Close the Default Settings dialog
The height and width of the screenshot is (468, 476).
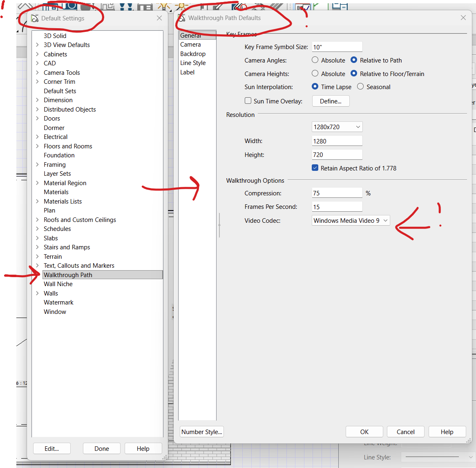tap(159, 18)
